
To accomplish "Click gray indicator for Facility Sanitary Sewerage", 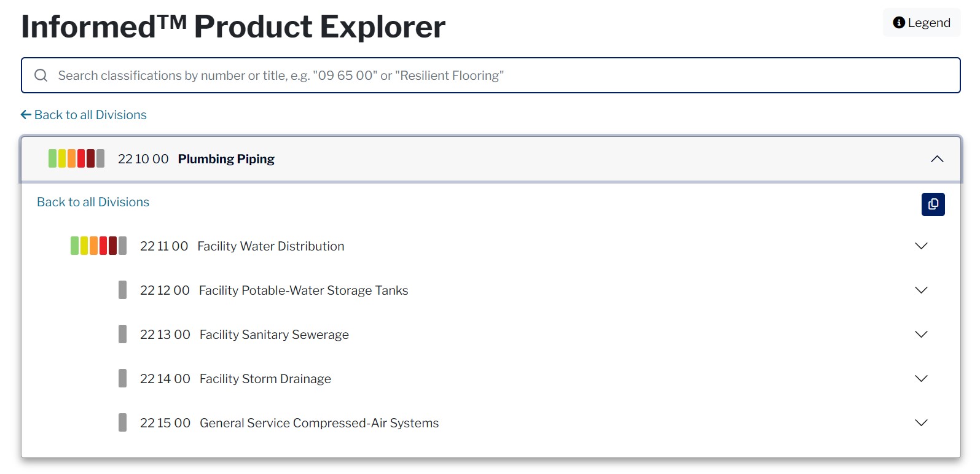I will [122, 335].
